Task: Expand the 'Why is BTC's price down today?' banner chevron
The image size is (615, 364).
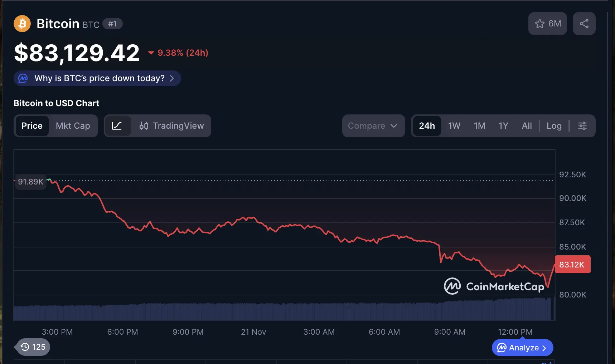Action: pos(171,78)
